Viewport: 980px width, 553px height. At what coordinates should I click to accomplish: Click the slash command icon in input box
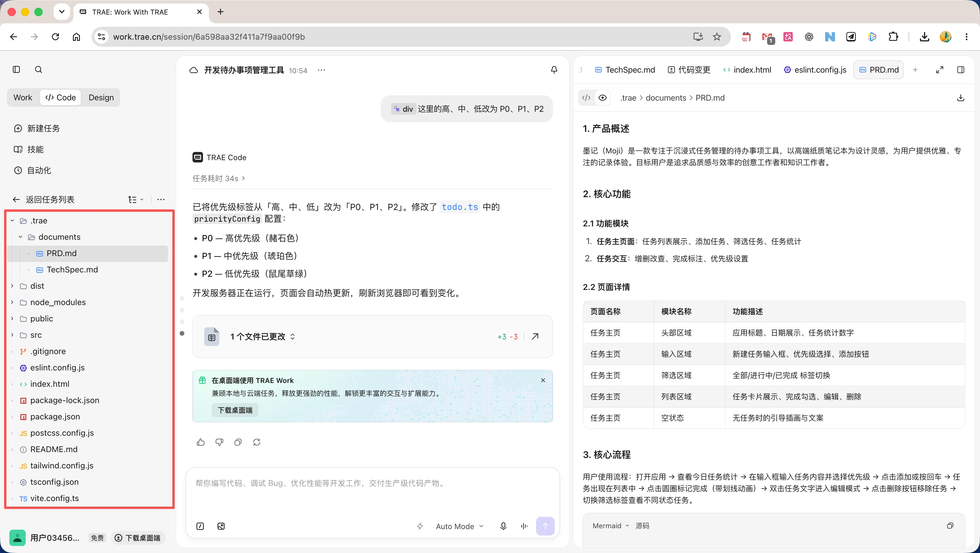pyautogui.click(x=200, y=526)
